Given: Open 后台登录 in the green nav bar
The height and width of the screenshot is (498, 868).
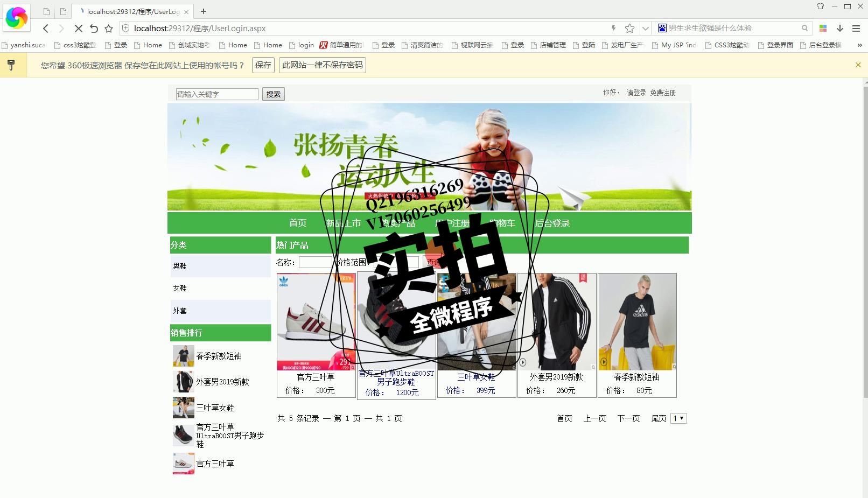Looking at the screenshot, I should pos(552,223).
